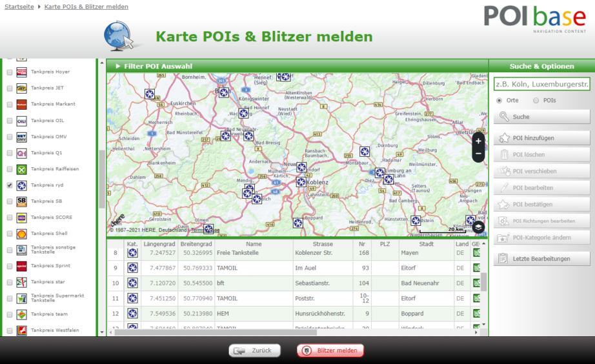Click the Zurück button
The width and height of the screenshot is (595, 364).
255,350
